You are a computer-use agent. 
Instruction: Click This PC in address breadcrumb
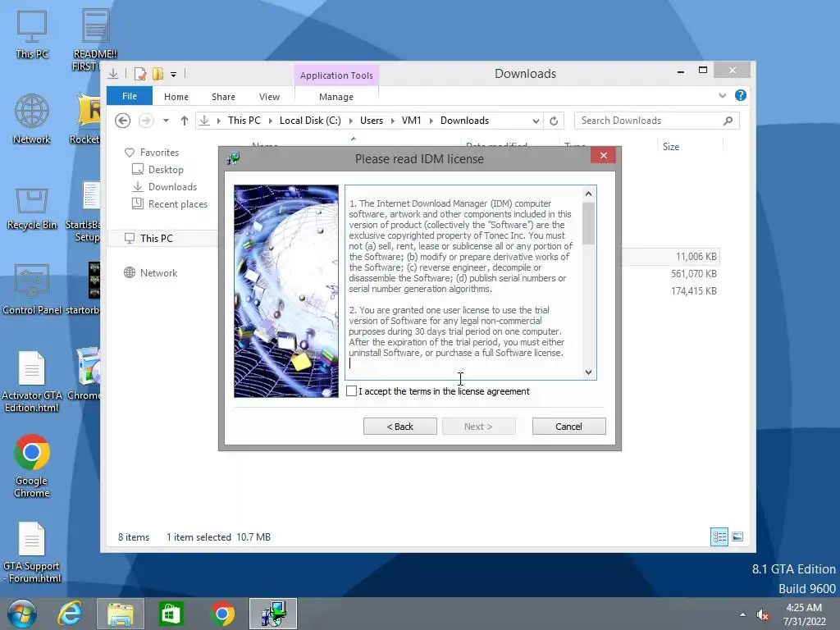tap(244, 121)
